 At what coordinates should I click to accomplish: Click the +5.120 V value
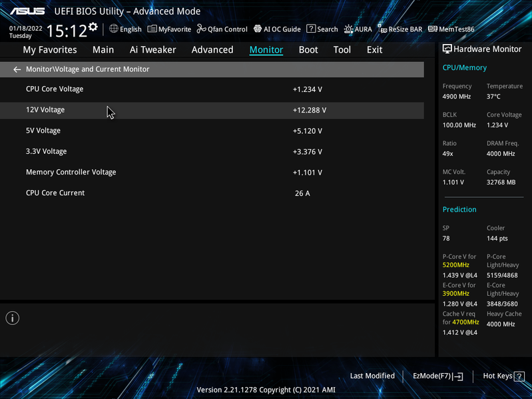pos(308,131)
